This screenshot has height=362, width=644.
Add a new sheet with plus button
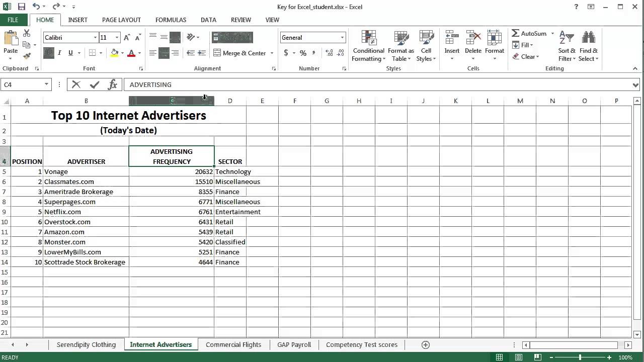point(426,344)
